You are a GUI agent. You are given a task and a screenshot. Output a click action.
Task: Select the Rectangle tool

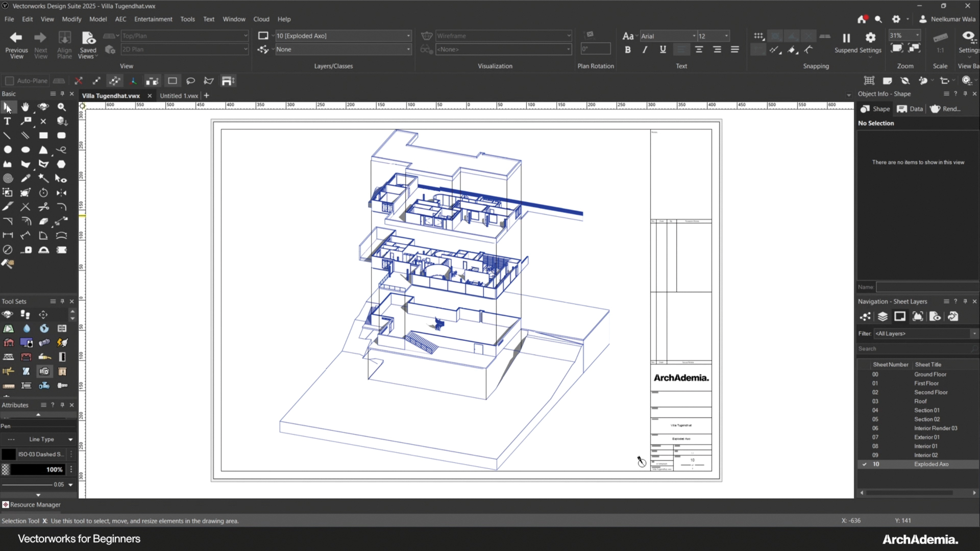(x=43, y=136)
